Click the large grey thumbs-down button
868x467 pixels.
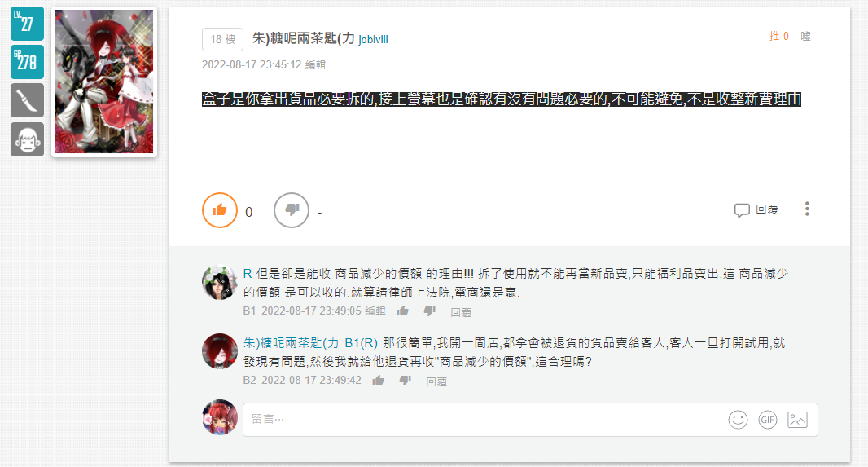(292, 210)
